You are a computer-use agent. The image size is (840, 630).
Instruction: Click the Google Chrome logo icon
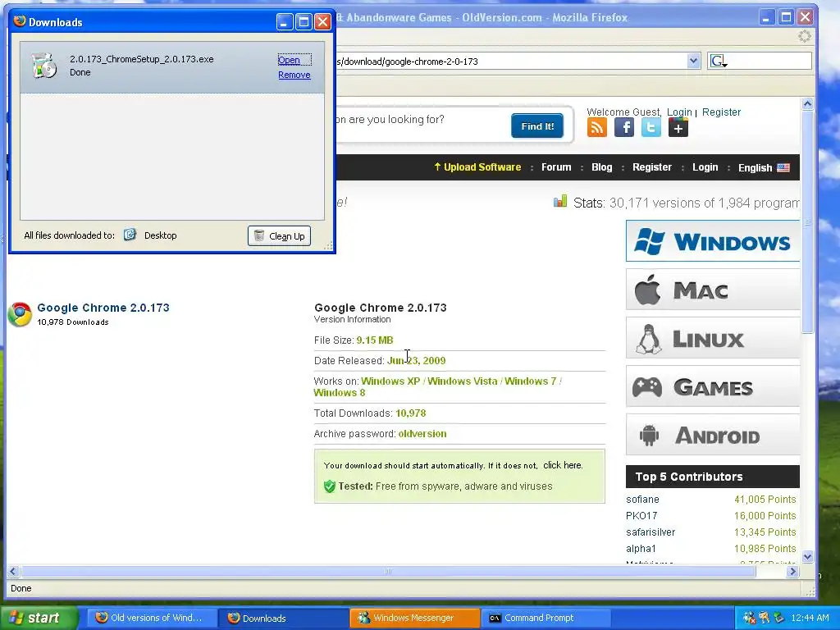[x=20, y=314]
